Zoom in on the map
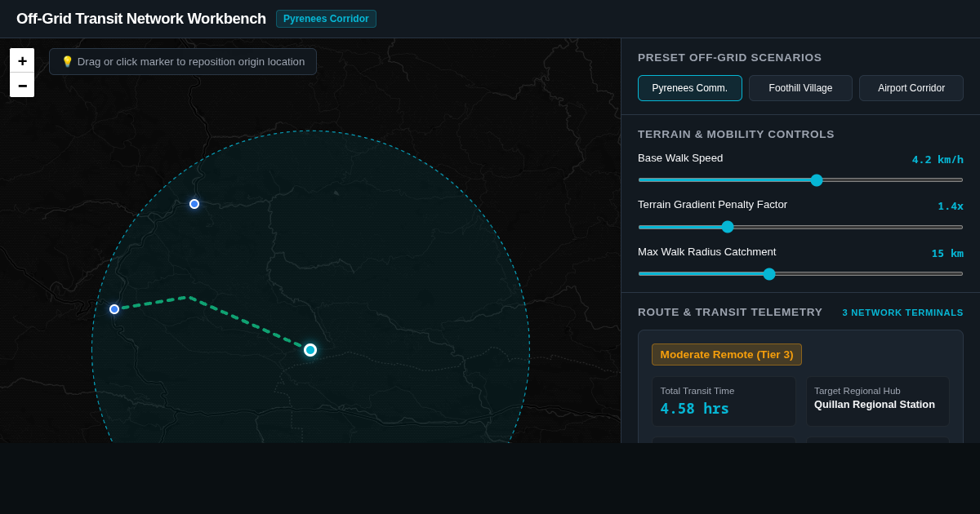The image size is (980, 514). coord(22,60)
